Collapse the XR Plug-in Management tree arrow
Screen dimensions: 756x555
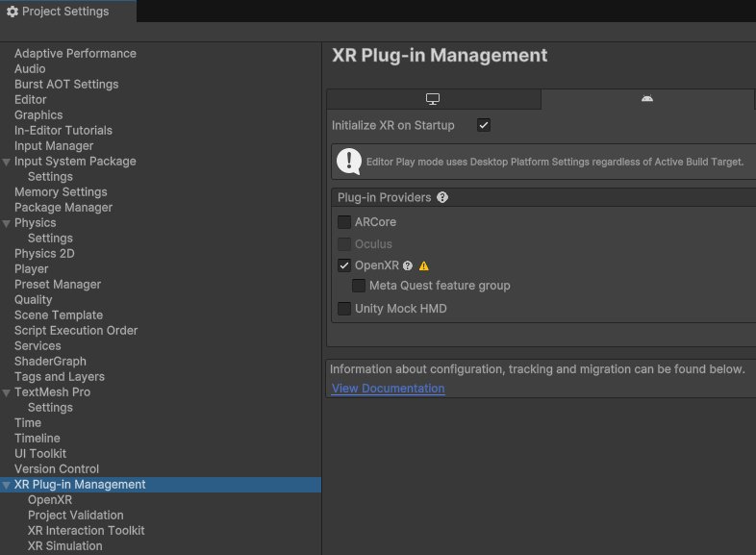tap(7, 485)
